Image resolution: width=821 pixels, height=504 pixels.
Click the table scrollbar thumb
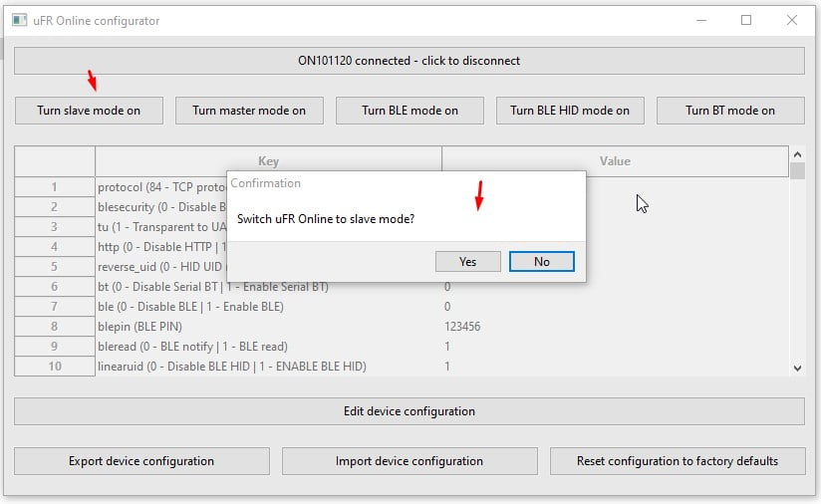797,171
